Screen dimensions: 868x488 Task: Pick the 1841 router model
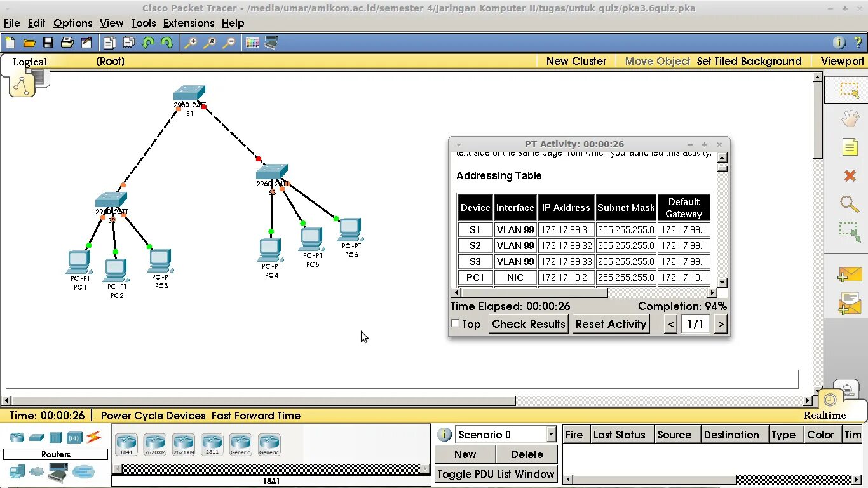[126, 444]
